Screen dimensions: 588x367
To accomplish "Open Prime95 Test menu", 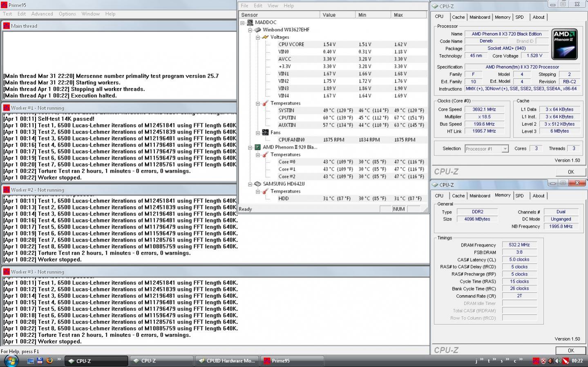I will 7,13.
